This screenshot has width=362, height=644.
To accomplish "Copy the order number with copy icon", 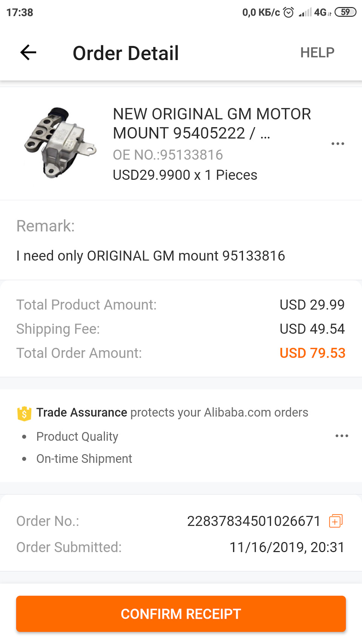I will point(336,521).
